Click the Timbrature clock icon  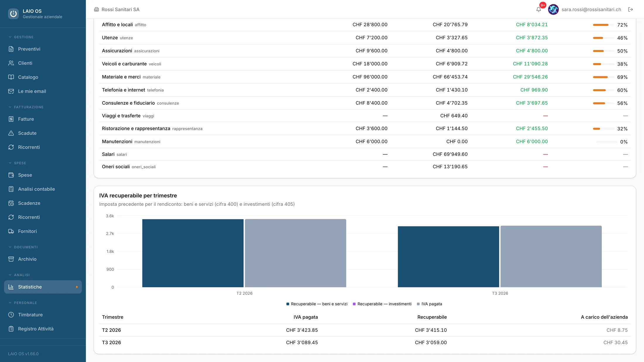pos(11,315)
